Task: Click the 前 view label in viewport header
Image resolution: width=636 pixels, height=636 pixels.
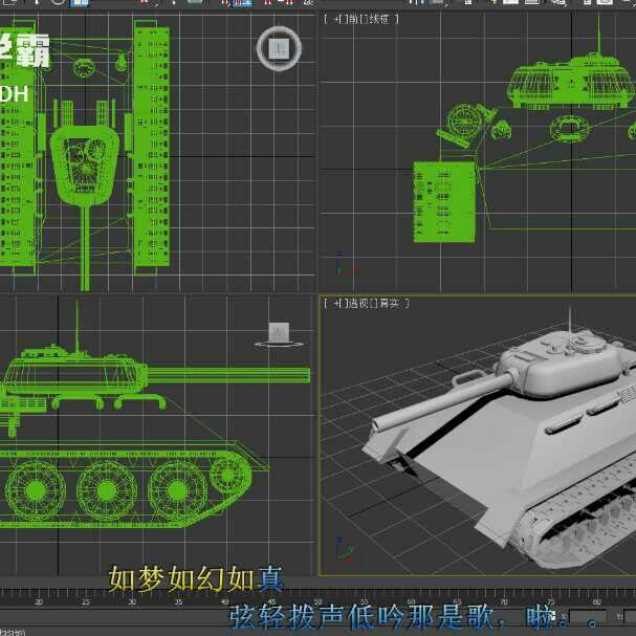Action: click(352, 19)
